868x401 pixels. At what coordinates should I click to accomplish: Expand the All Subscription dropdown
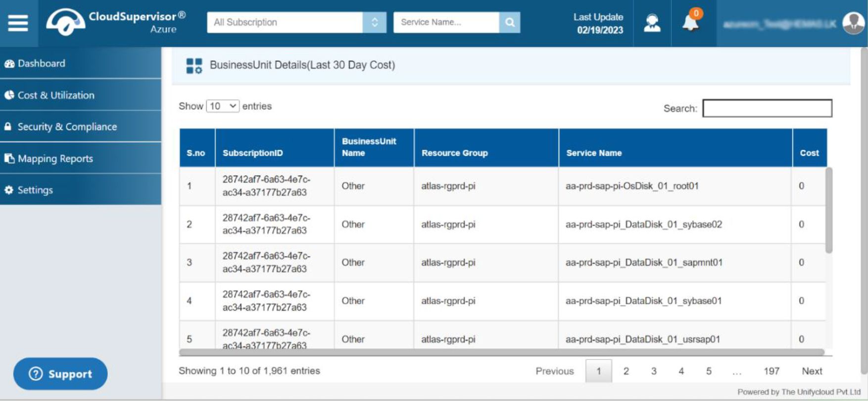pyautogui.click(x=296, y=22)
